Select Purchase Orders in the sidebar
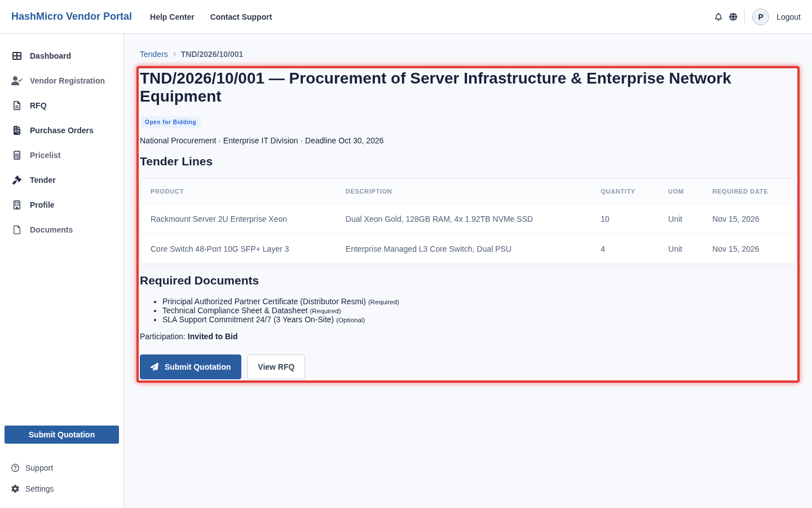Screen dimensions: 812x508 tap(61, 130)
